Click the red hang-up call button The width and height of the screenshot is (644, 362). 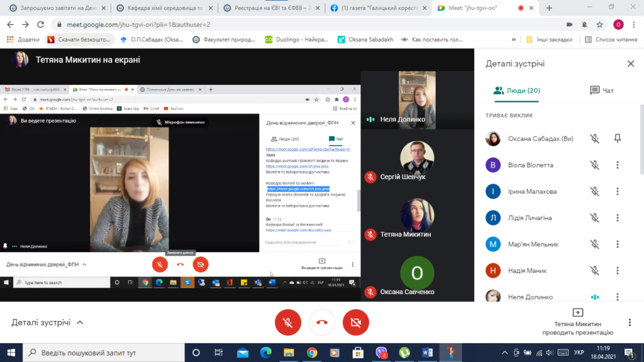(322, 322)
